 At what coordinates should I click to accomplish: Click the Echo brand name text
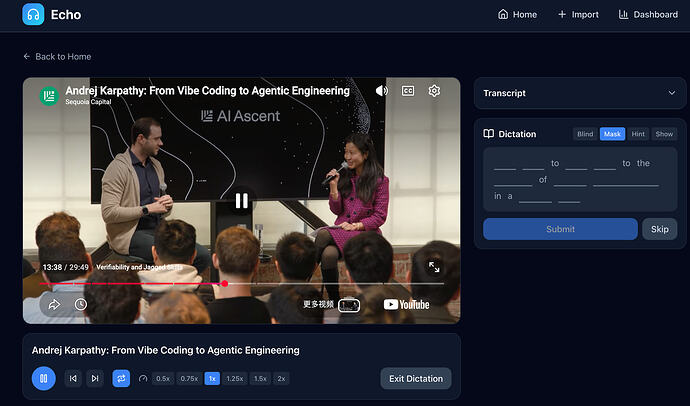66,15
